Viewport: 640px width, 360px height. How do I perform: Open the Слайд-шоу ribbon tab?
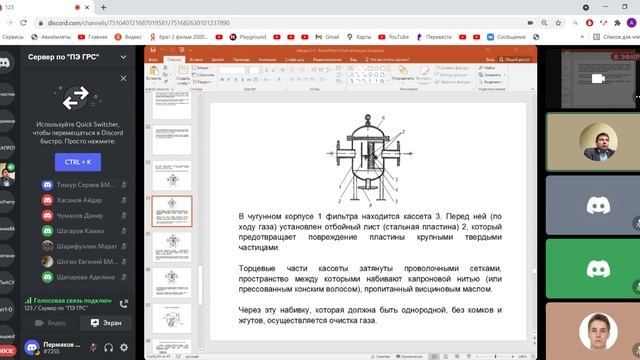pos(294,60)
